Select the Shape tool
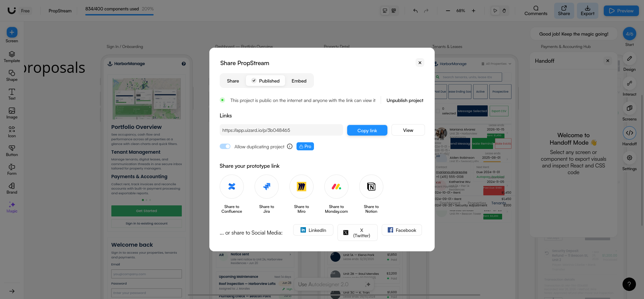This screenshot has height=299, width=644. coord(12,76)
